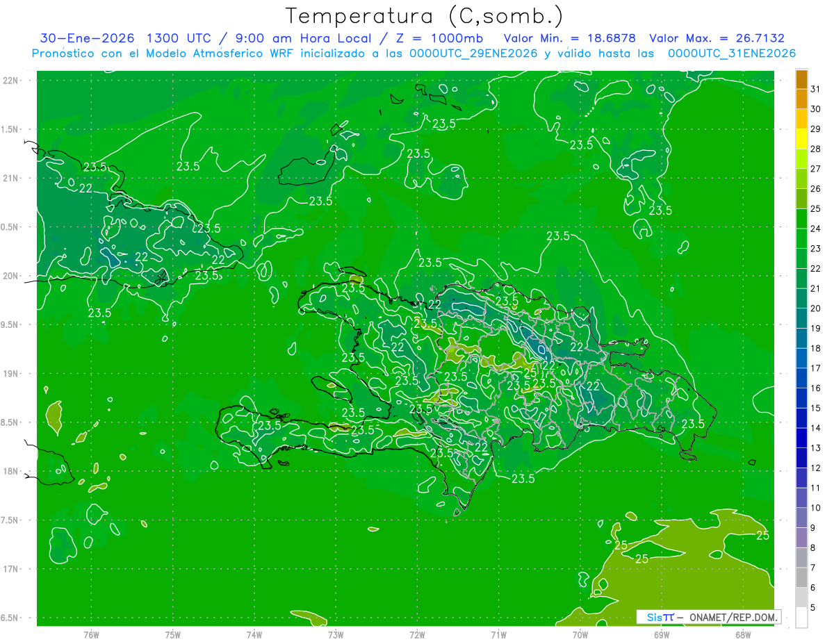
Task: Click the '71W' longitude label
Action: [x=498, y=634]
